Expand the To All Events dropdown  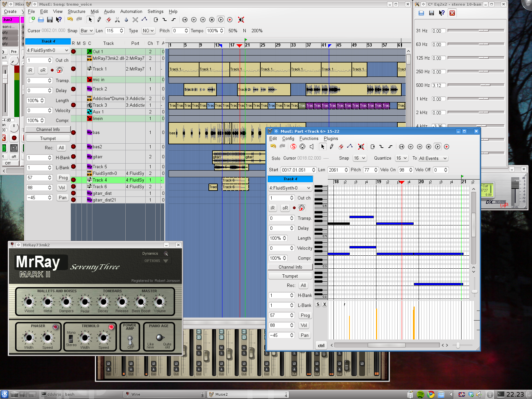click(433, 159)
